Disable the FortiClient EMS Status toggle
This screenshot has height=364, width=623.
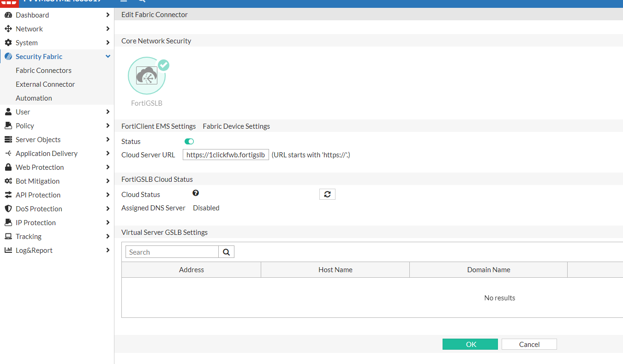coord(189,141)
